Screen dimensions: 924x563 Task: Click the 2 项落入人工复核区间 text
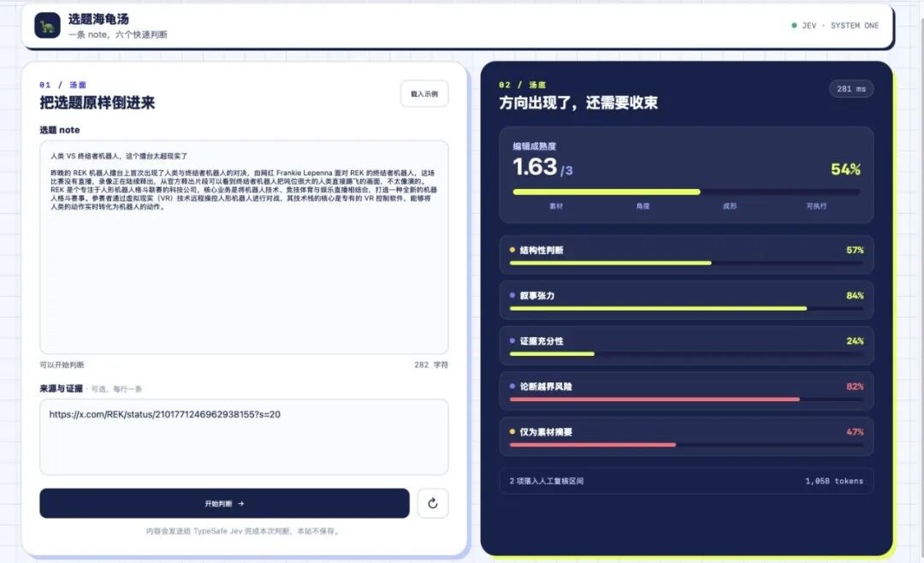point(546,481)
